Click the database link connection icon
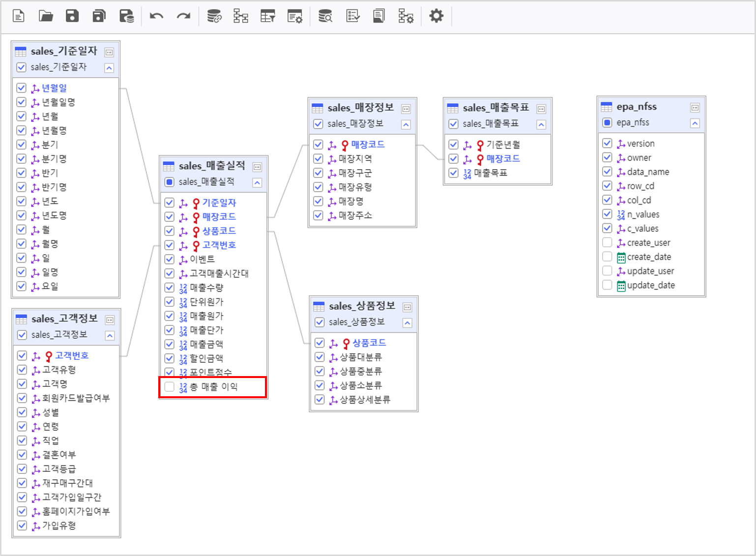Image resolution: width=756 pixels, height=556 pixels. pos(214,16)
